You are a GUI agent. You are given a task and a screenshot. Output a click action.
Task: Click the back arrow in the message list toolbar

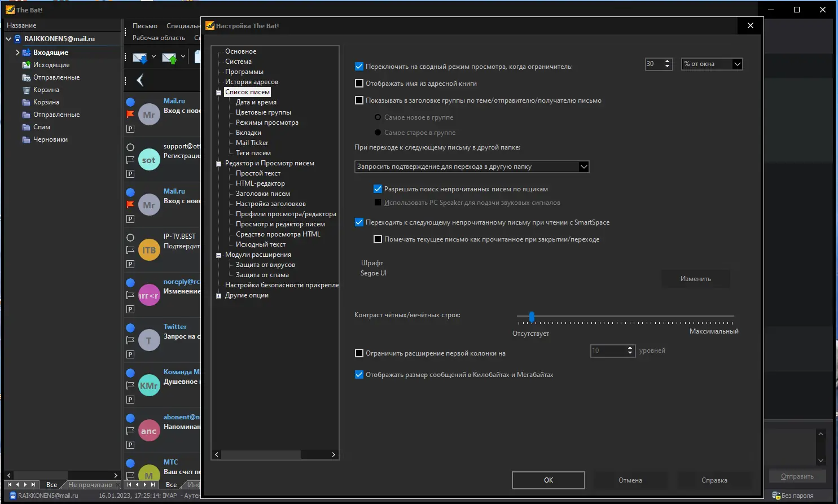140,80
